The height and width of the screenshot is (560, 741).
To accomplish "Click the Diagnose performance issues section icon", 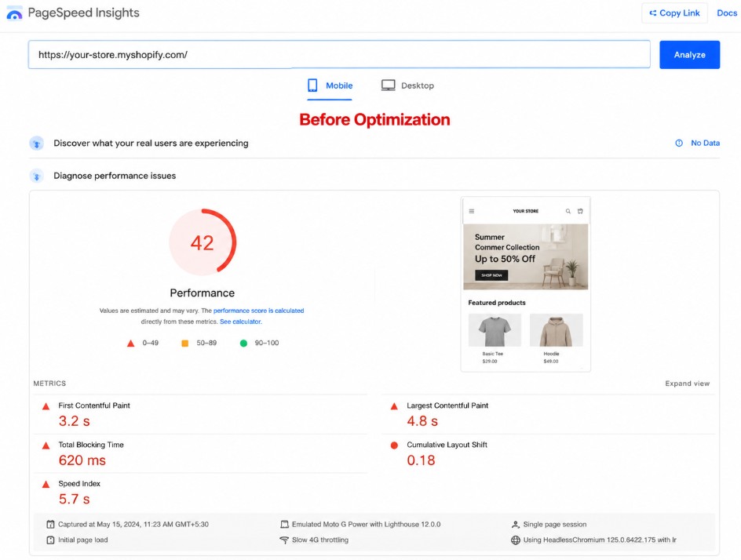I will point(37,176).
